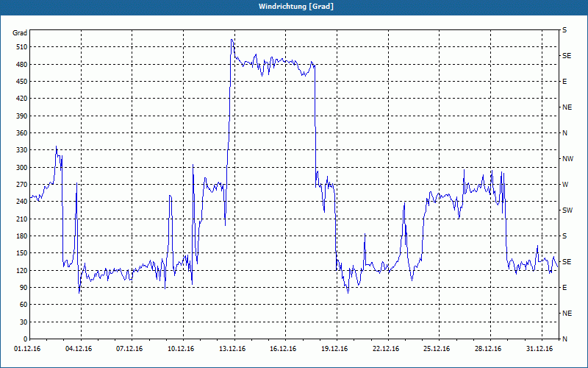Viewport: 588px width, 368px height.
Task: Click the 30 label on left axis
Action: (24, 322)
